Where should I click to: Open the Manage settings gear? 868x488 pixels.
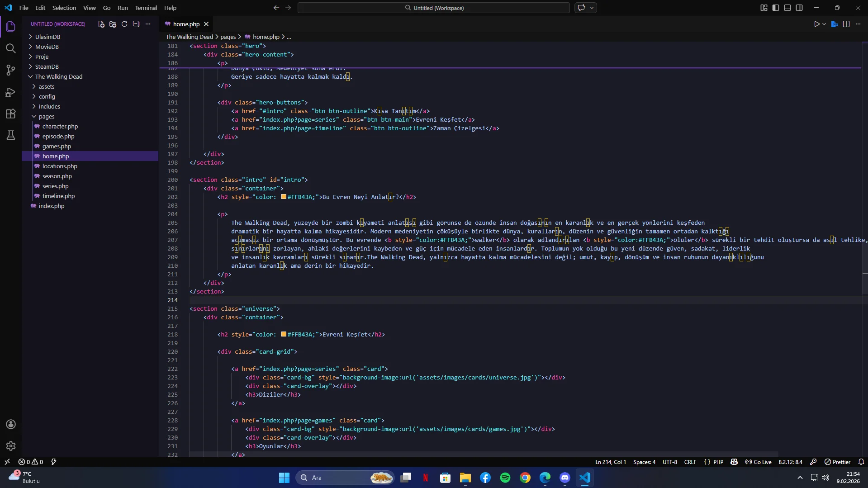coord(11,446)
